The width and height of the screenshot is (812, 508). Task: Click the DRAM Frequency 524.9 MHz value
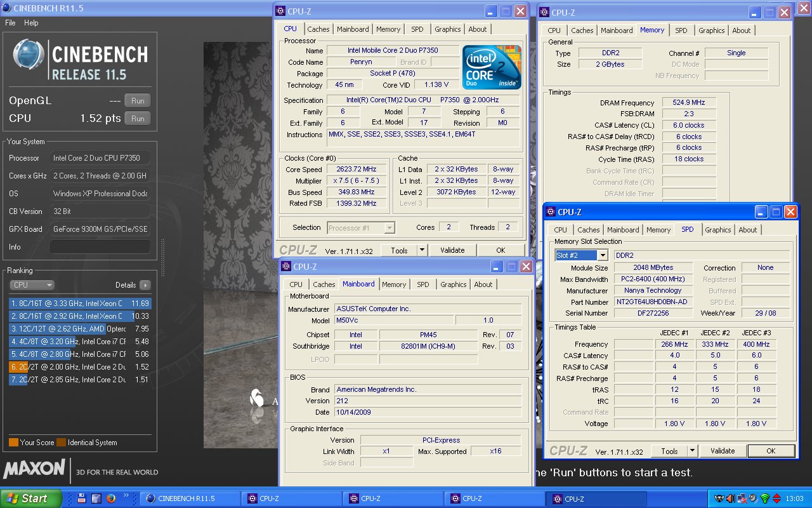click(x=689, y=103)
